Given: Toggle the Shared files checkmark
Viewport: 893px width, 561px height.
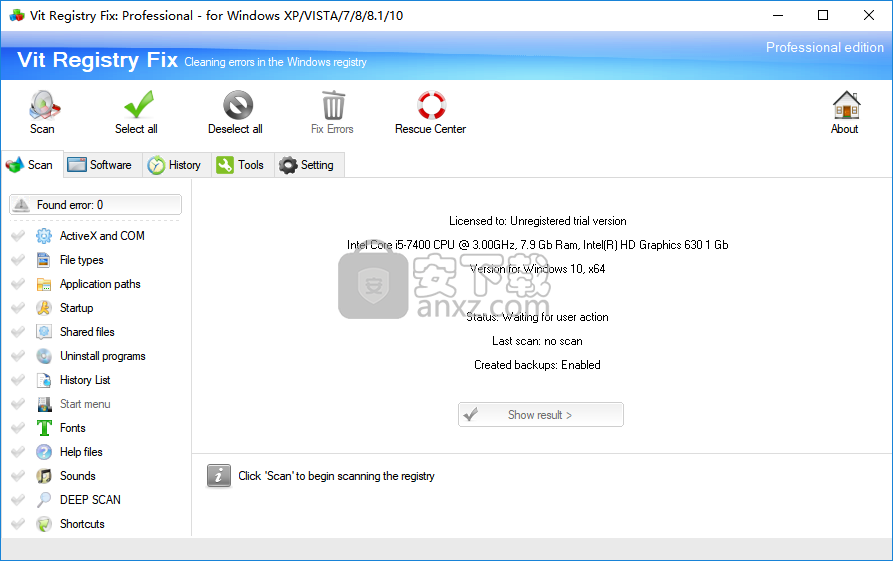Looking at the screenshot, I should point(18,331).
